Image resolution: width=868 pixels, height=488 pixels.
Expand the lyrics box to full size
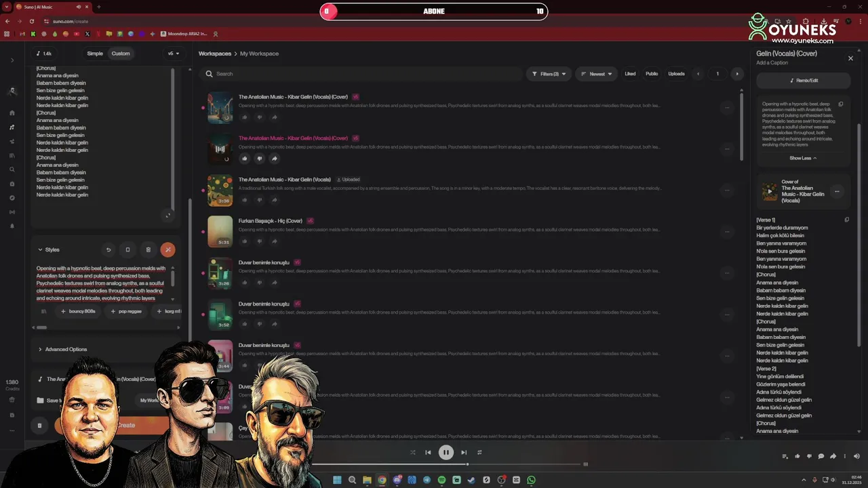pyautogui.click(x=168, y=216)
